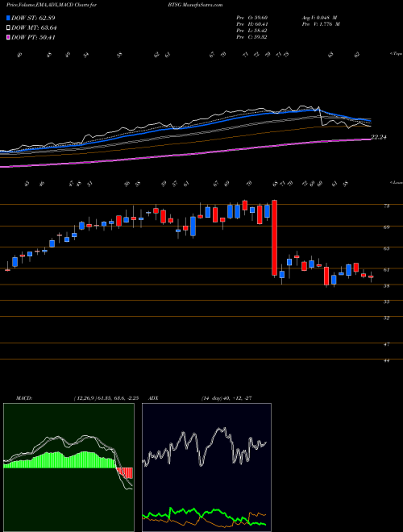Click the '<Tops' axis label
The height and width of the screenshot is (532, 403).
point(396,54)
